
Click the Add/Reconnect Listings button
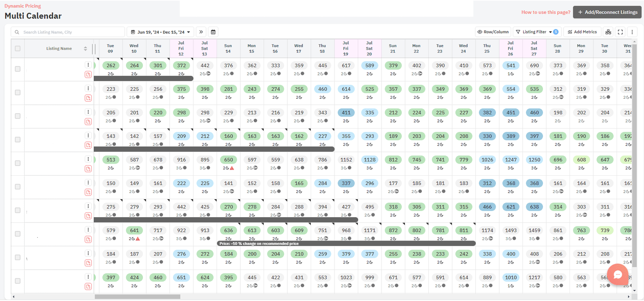tap(607, 12)
